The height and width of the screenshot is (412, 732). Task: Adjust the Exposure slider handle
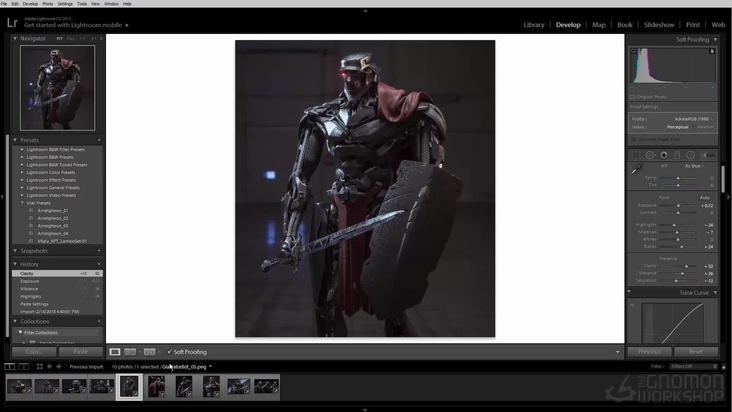pos(678,205)
